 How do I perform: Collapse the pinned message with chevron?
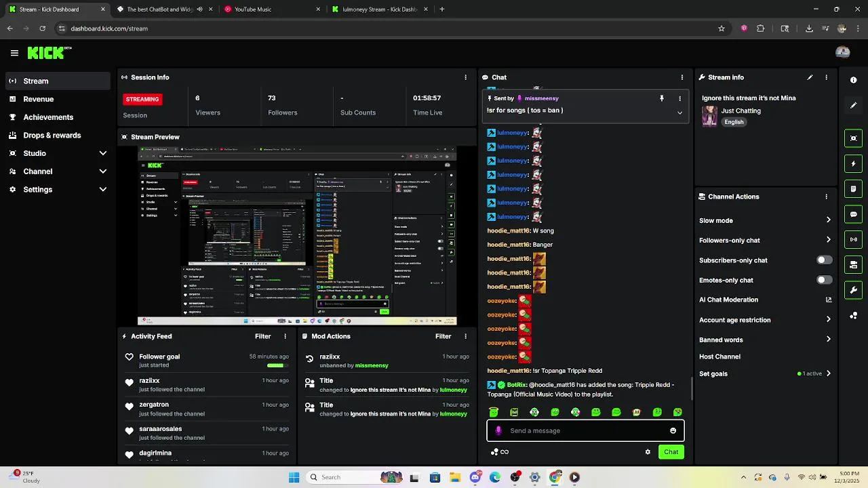click(679, 113)
